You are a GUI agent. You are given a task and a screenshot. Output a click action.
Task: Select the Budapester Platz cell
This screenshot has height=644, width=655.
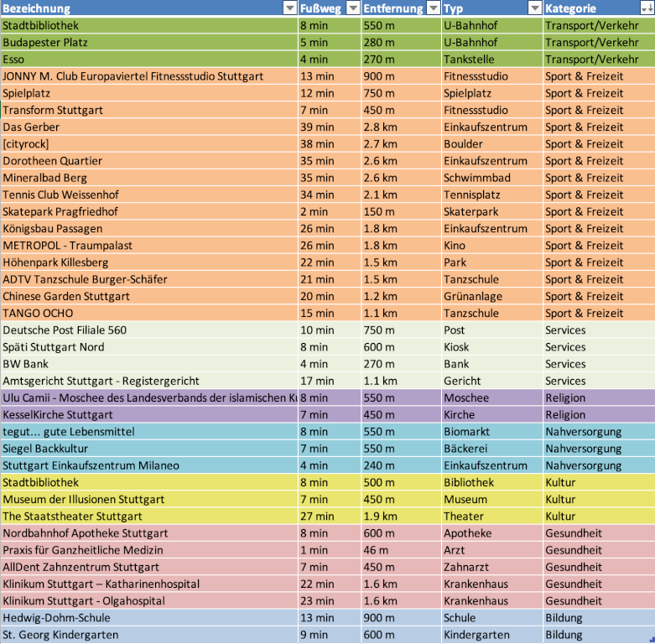(149, 42)
